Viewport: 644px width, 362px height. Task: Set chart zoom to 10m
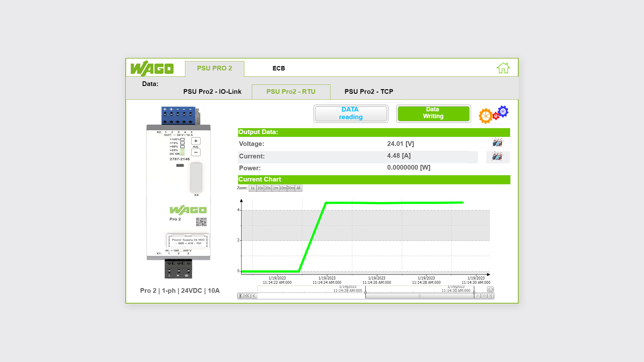tap(283, 188)
